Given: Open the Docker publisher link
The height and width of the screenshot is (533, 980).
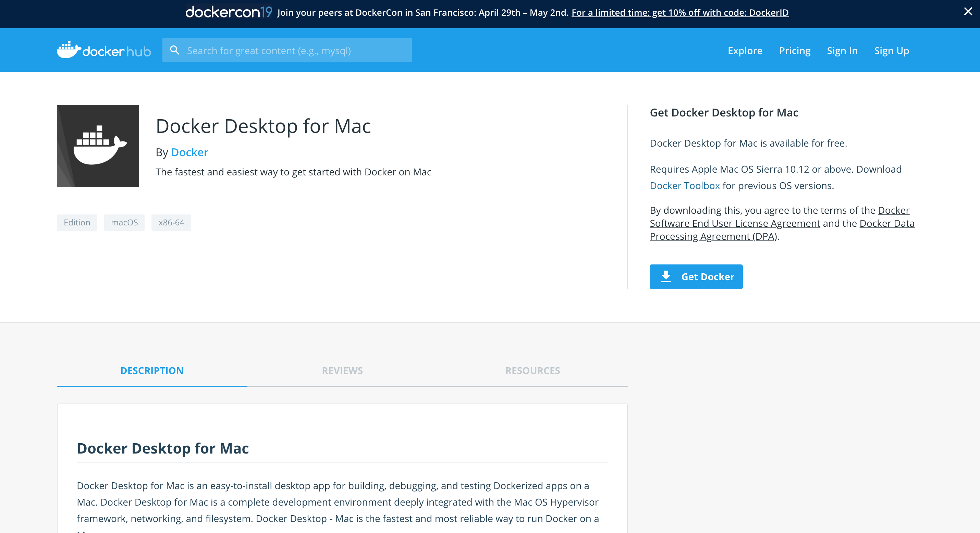Looking at the screenshot, I should (x=189, y=152).
